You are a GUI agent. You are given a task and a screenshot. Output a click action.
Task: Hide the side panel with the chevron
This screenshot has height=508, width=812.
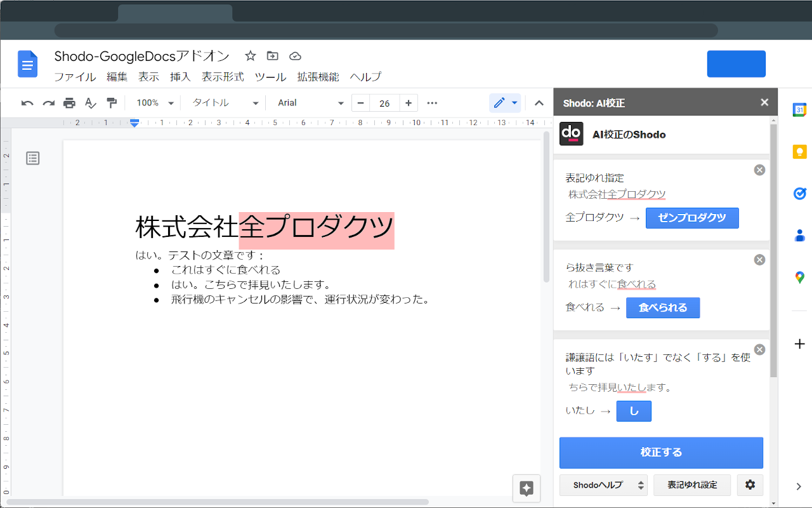(799, 486)
